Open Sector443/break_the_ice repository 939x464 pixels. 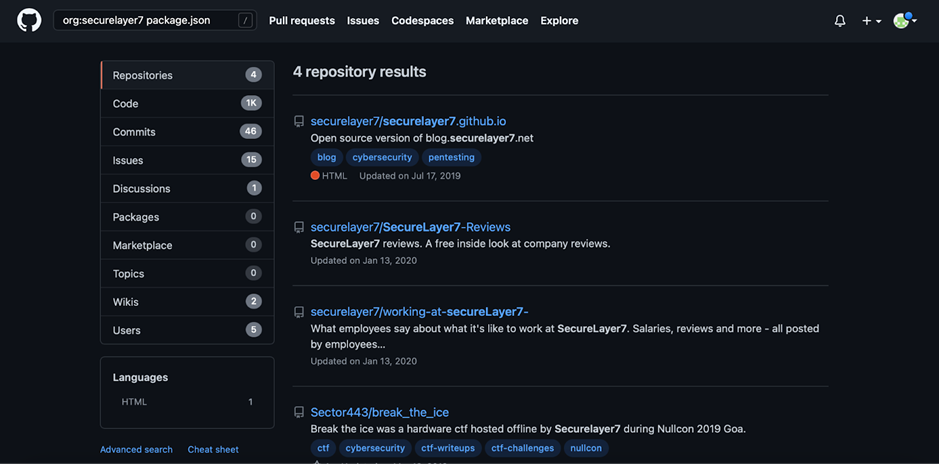point(380,413)
